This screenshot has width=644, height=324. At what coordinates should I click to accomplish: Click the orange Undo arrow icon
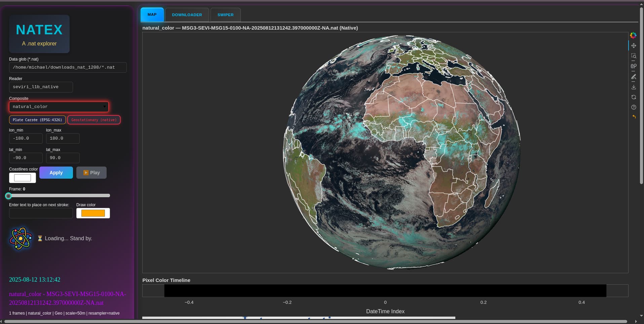click(x=634, y=117)
